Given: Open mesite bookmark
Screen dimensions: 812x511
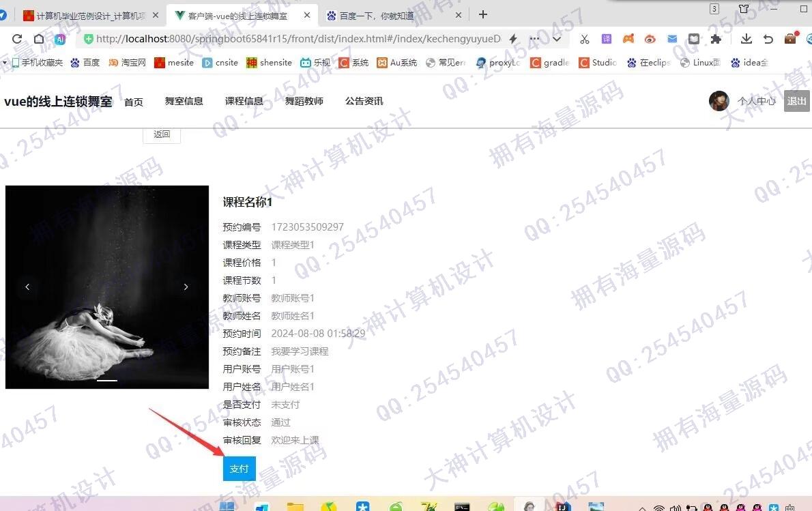Looking at the screenshot, I should (174, 63).
